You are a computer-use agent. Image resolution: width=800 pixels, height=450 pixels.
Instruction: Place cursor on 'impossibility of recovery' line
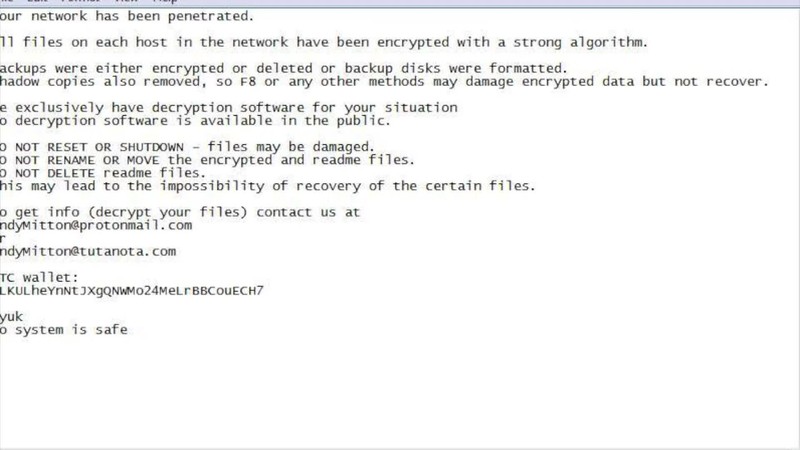(268, 186)
